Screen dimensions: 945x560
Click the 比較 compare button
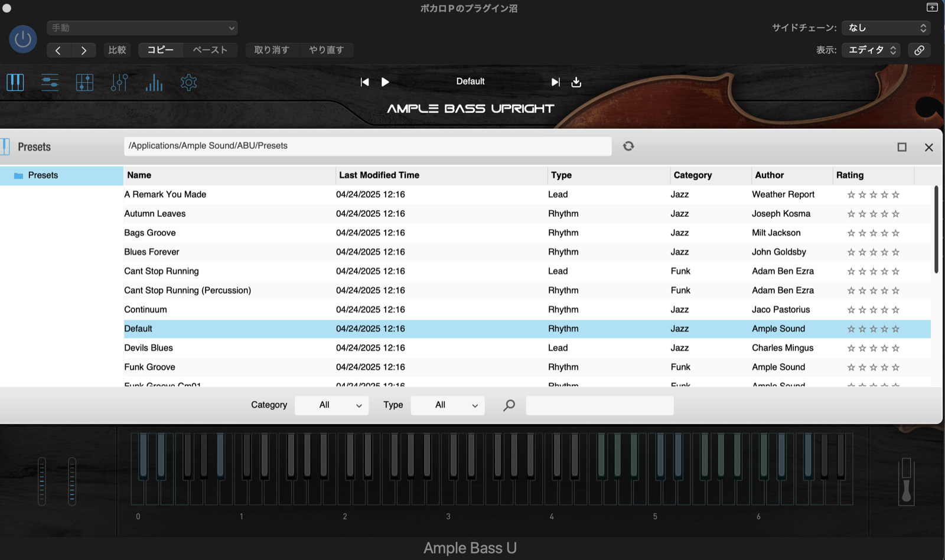click(117, 50)
